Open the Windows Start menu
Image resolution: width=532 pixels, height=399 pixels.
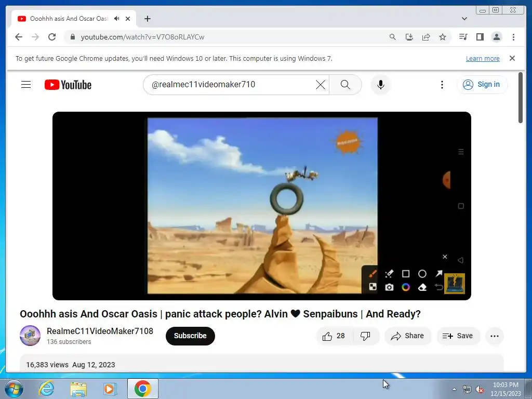(x=14, y=389)
